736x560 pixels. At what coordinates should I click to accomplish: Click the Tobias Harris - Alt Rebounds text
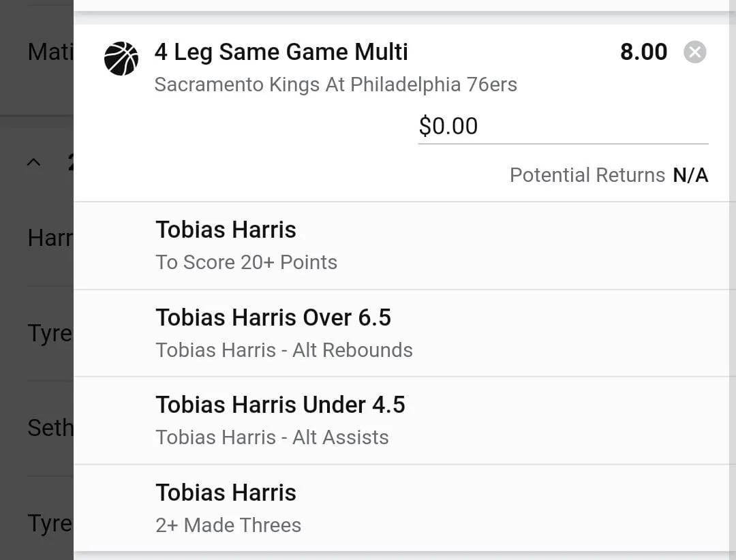(283, 350)
